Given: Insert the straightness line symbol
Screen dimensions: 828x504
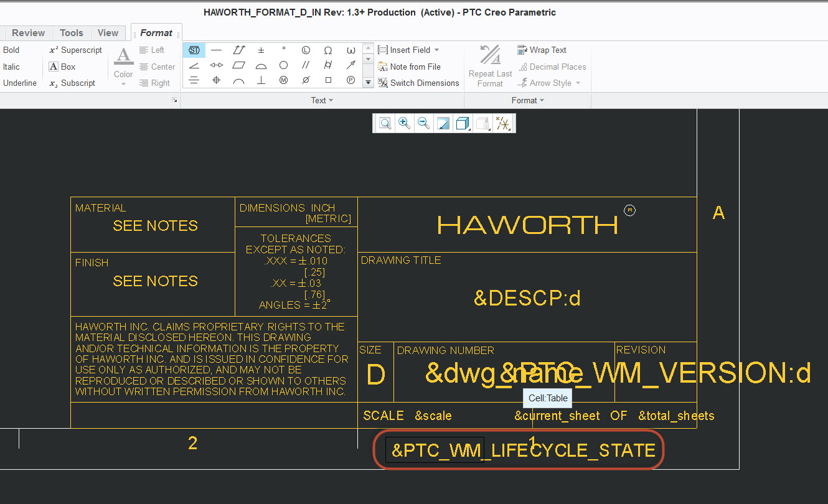Looking at the screenshot, I should tap(217, 50).
